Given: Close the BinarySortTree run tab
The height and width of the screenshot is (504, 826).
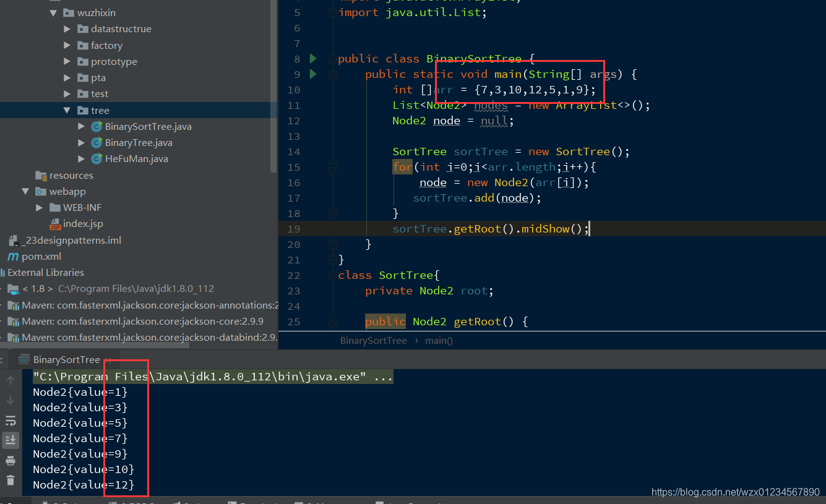Looking at the screenshot, I should 107,360.
